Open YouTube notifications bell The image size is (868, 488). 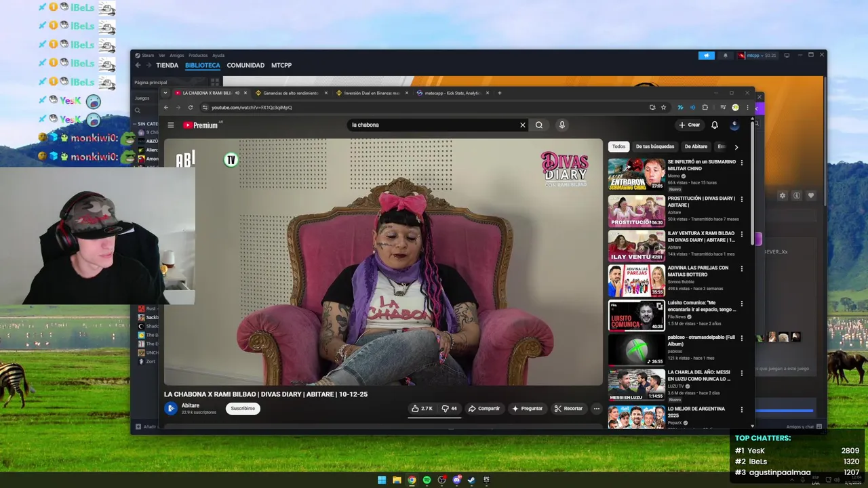tap(714, 125)
